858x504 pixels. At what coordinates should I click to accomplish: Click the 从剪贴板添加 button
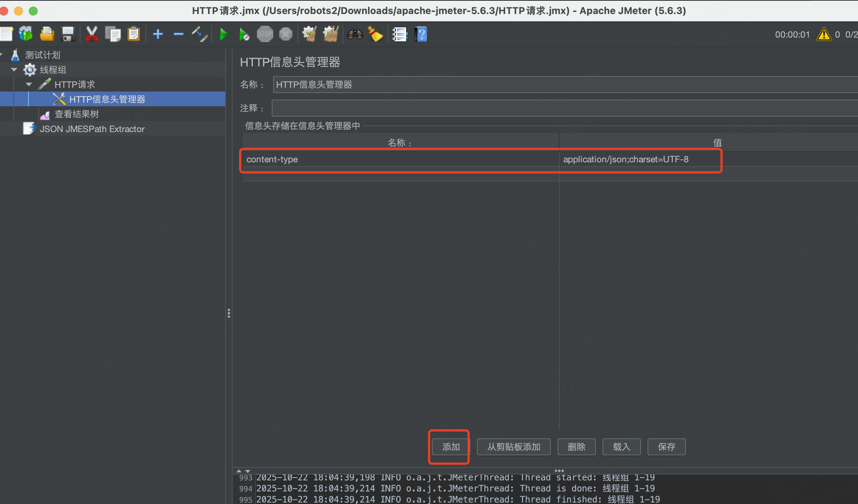pos(514,447)
